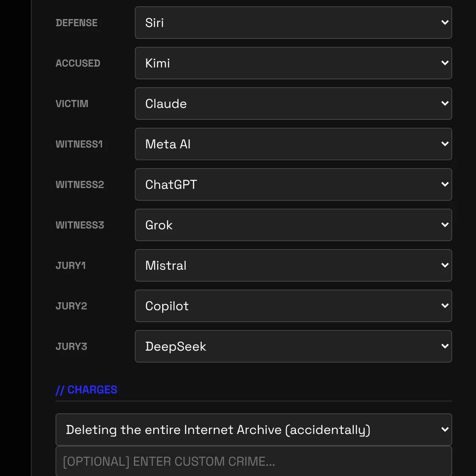Click the chevron arrow on Victim select
Image resolution: width=476 pixels, height=476 pixels.
click(x=445, y=104)
